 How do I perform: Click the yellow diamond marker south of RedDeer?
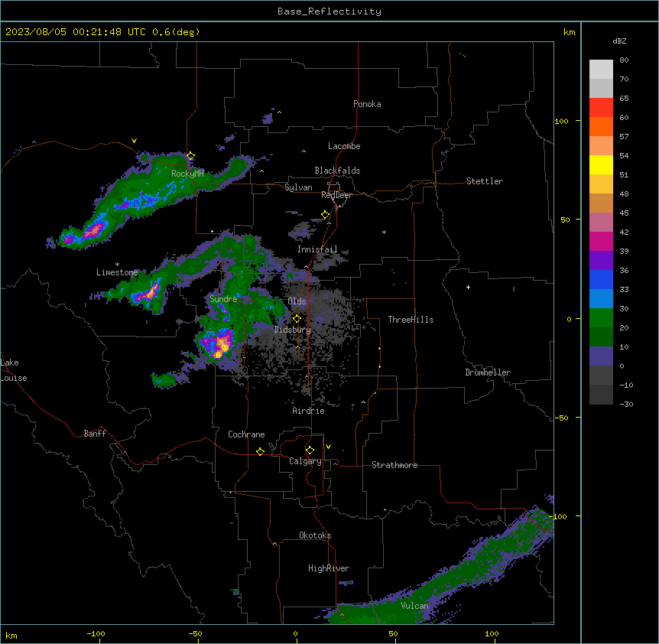325,215
